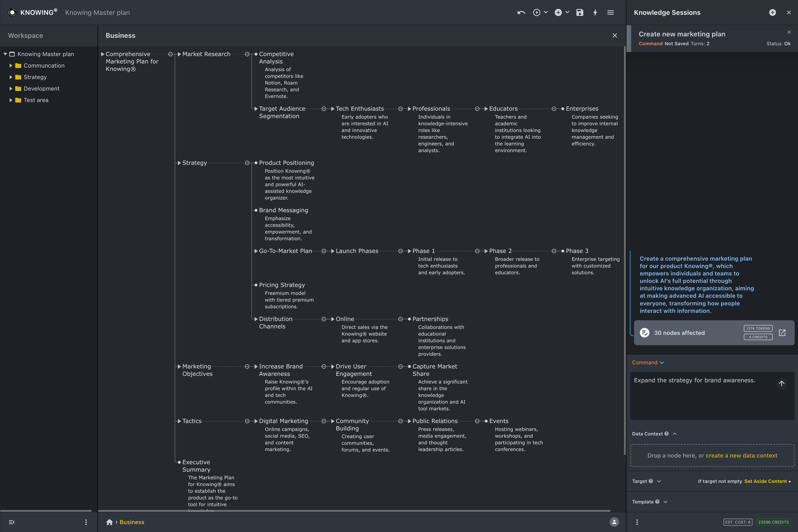This screenshot has width=798, height=532.
Task: Expand the Template section chevron
Action: click(665, 502)
